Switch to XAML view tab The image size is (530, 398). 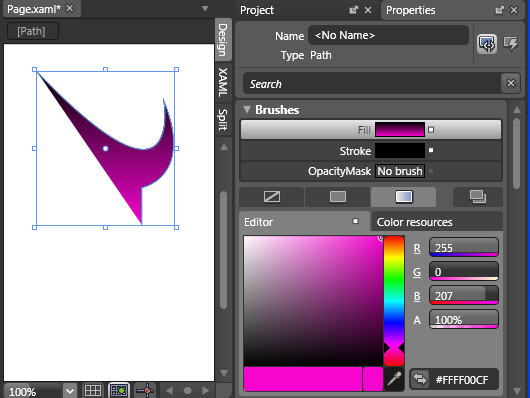click(223, 82)
